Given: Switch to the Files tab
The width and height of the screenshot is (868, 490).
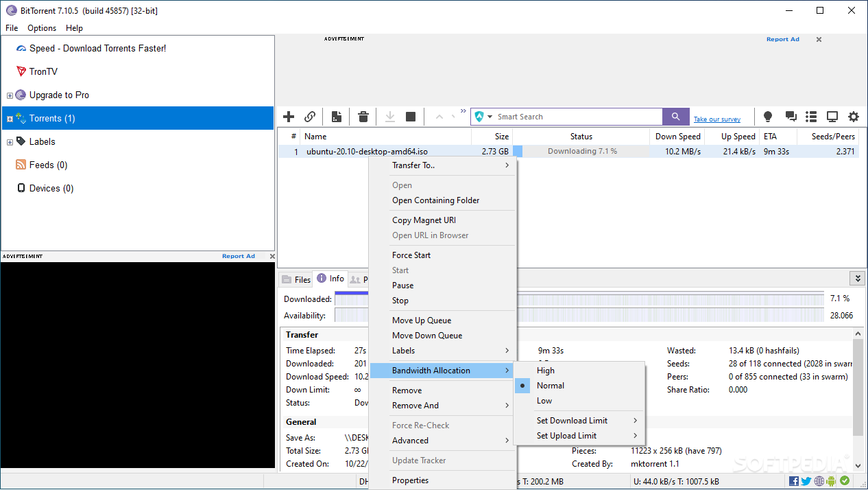Looking at the screenshot, I should (296, 279).
